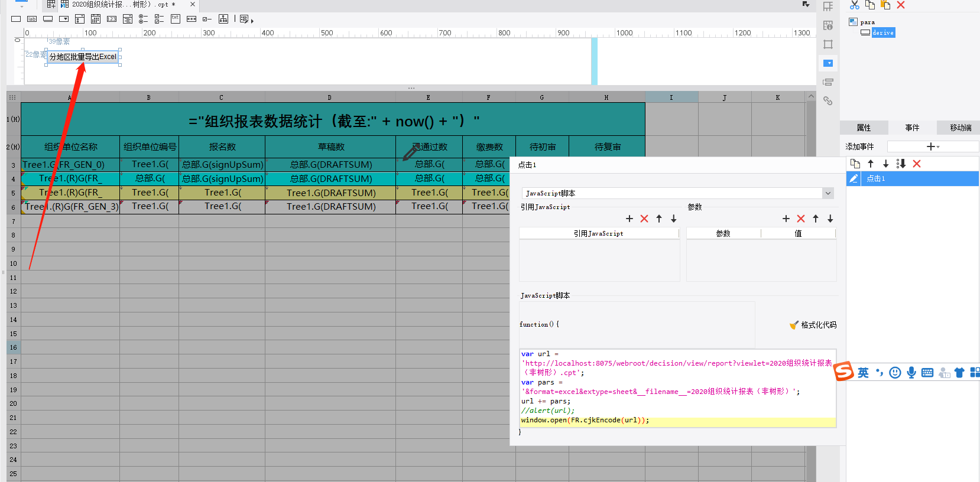Screen dimensions: 980x482
Task: Add a parameter with plus icon
Action: 786,219
